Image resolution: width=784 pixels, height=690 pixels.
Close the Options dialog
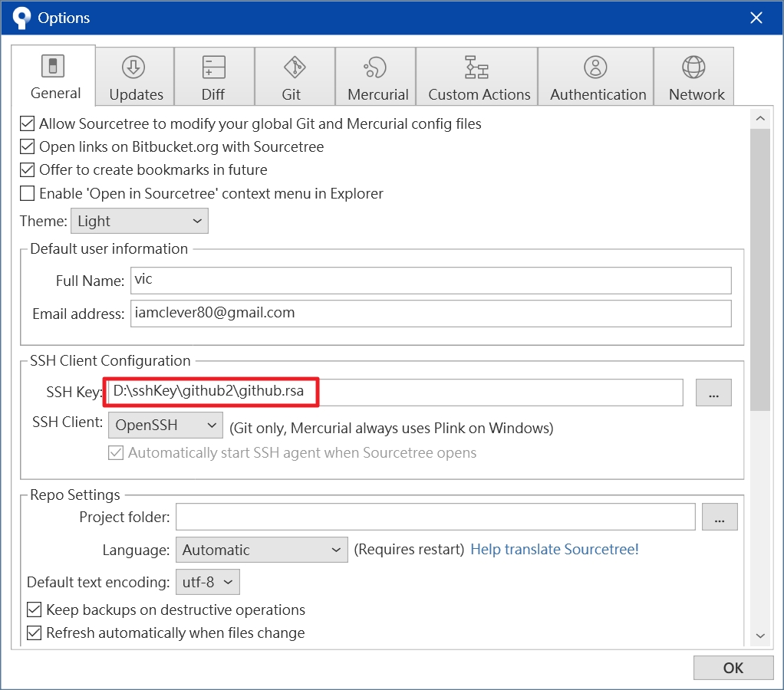(x=756, y=18)
